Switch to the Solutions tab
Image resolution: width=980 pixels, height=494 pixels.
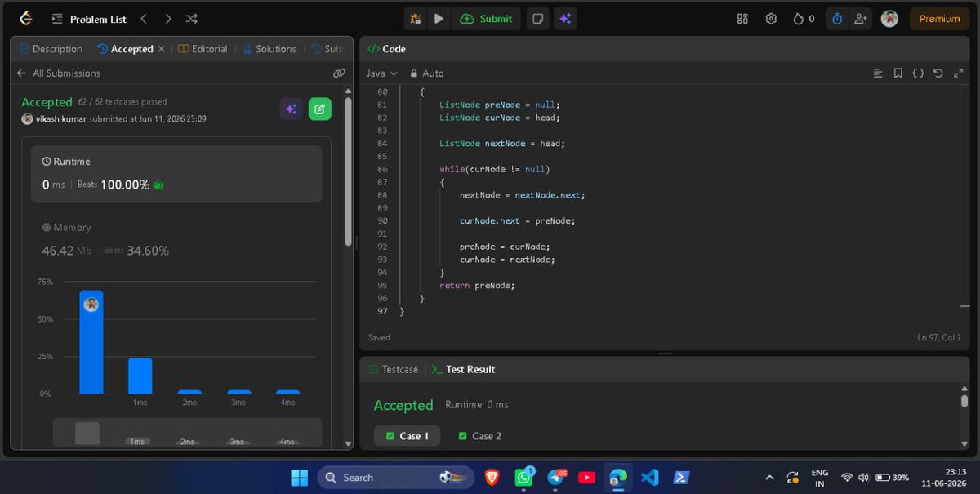[269, 49]
